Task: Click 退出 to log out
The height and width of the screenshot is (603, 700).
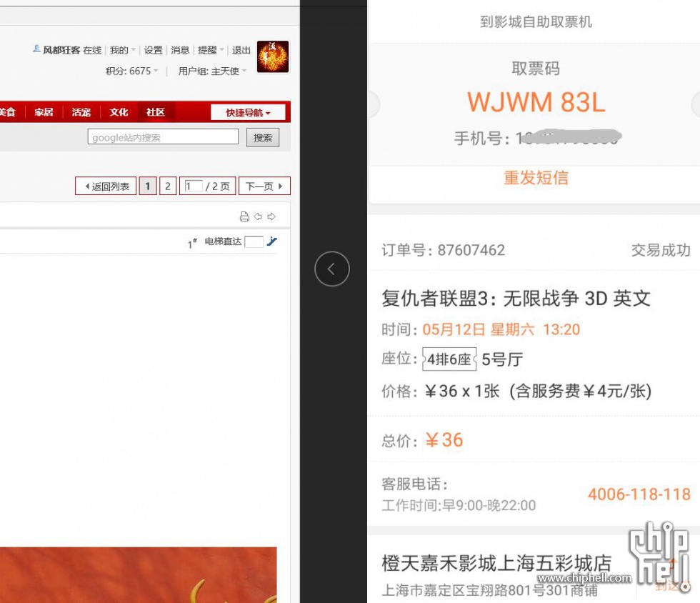Action: (241, 50)
